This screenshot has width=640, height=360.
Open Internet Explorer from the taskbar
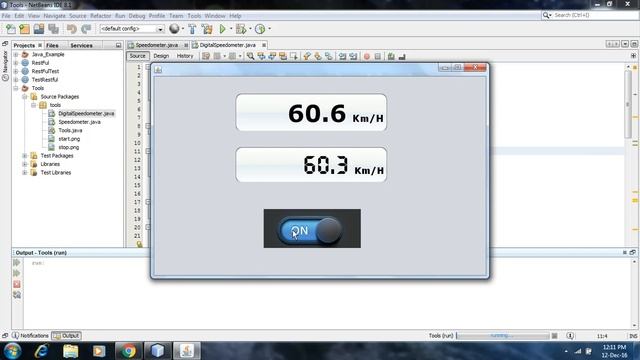pos(42,351)
